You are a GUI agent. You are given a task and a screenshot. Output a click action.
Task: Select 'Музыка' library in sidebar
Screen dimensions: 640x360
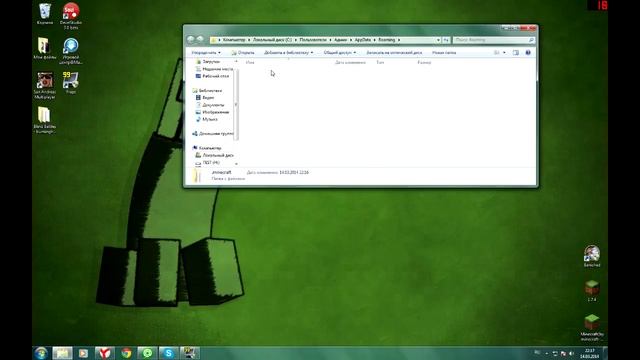pos(206,119)
